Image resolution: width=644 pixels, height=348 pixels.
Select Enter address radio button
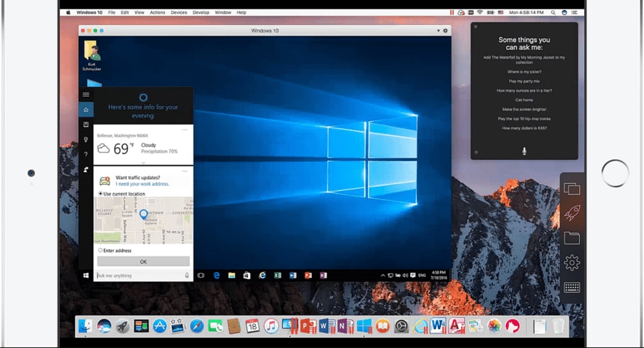pyautogui.click(x=100, y=250)
